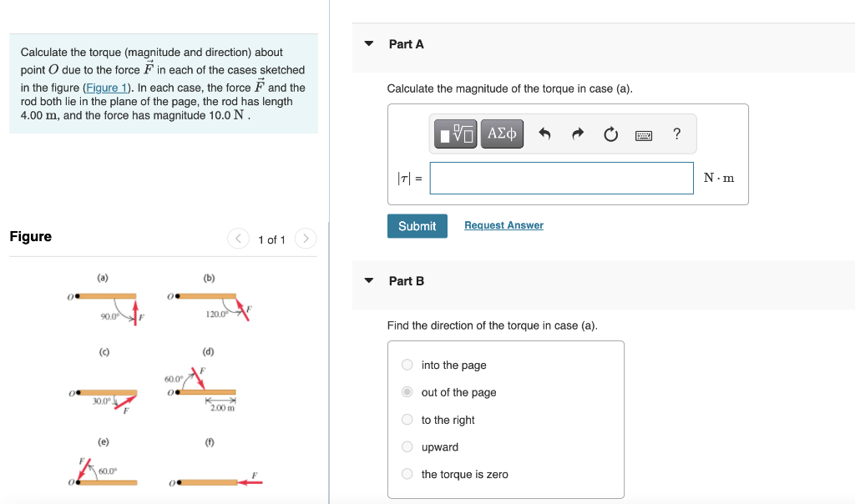
Task: Reset the answer field using the reset icon
Action: (x=610, y=134)
